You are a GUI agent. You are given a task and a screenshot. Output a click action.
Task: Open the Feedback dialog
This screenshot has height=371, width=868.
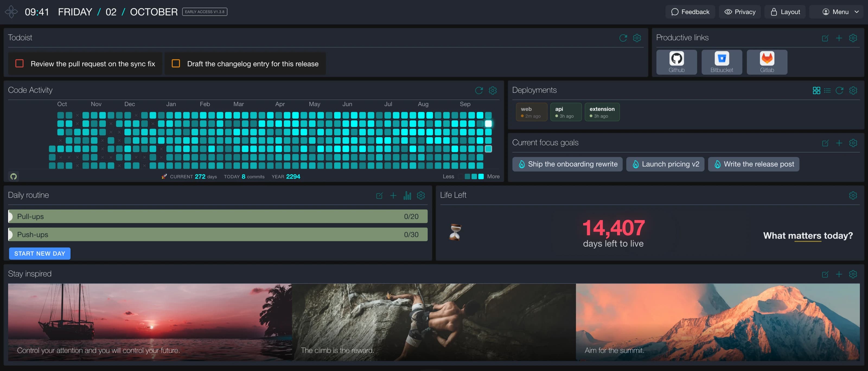[690, 12]
